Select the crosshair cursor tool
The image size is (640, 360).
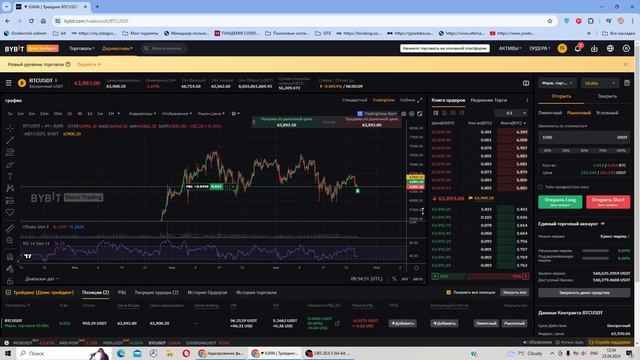point(10,129)
